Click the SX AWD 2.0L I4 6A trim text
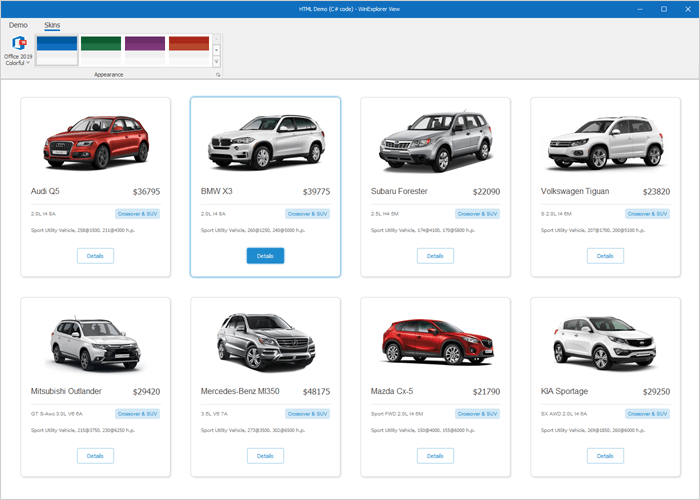This screenshot has height=500, width=700. 564,414
